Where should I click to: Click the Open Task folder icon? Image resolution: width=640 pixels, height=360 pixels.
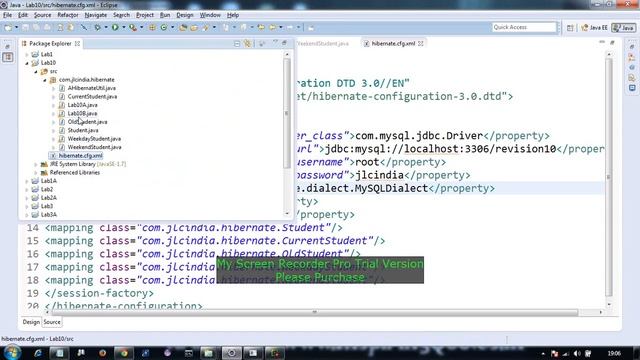194,27
